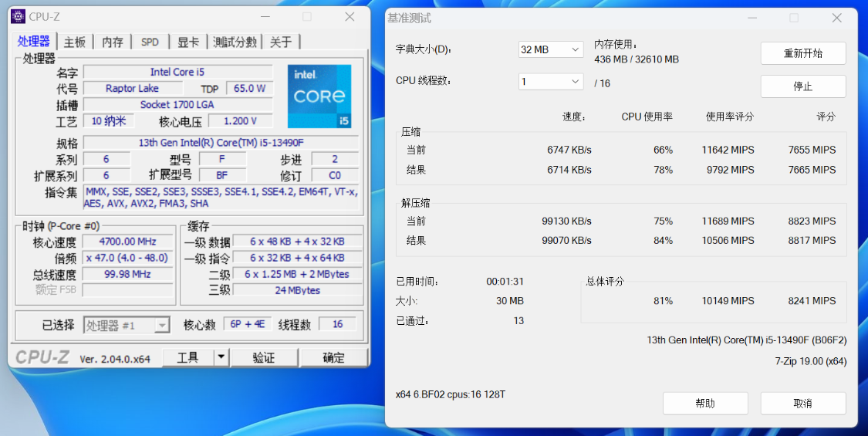Close the 基准测试 window
Viewport: 868px width, 436px height.
[836, 19]
